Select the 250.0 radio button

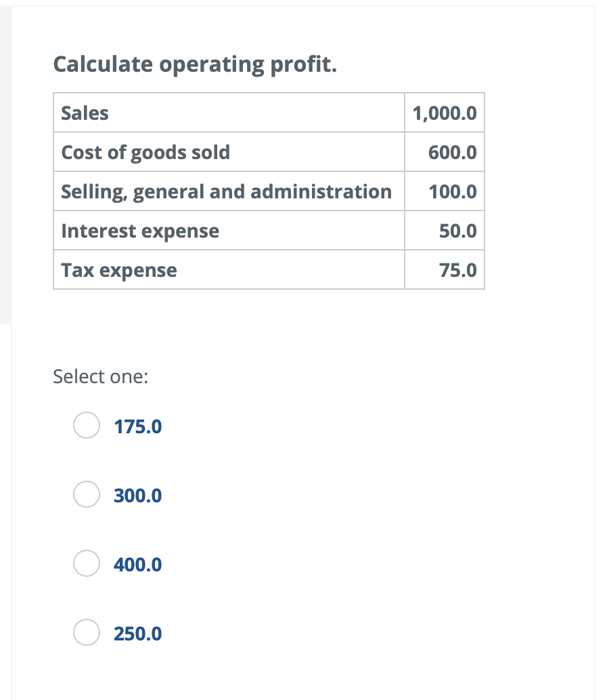click(86, 633)
